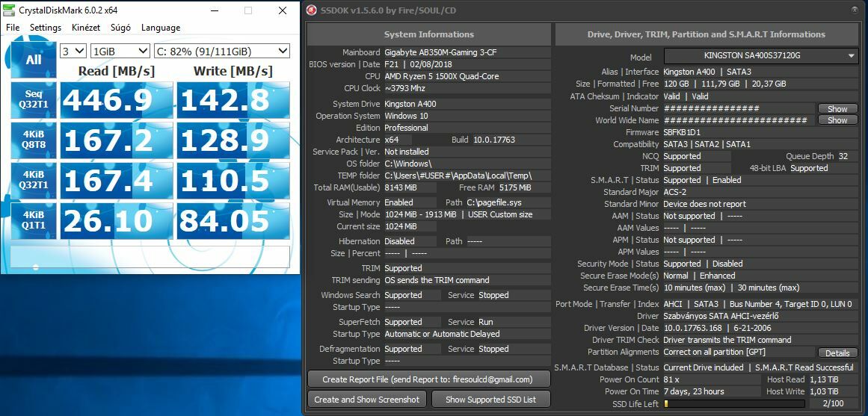
Task: Open the test count dropdown showing 3
Action: tap(73, 52)
